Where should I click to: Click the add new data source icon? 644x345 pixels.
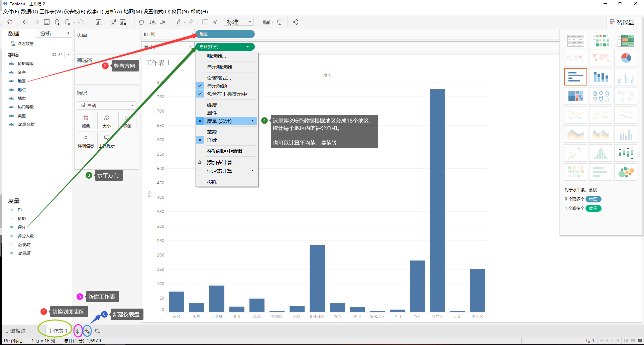(x=57, y=22)
